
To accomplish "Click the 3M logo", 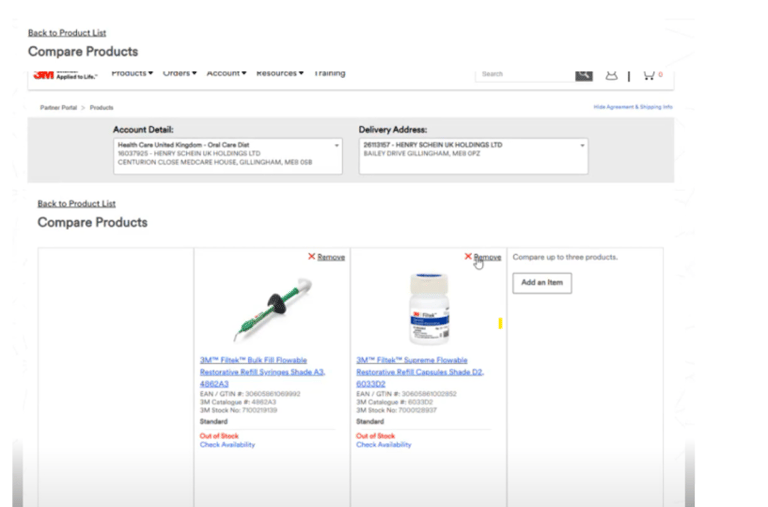I will tap(44, 75).
